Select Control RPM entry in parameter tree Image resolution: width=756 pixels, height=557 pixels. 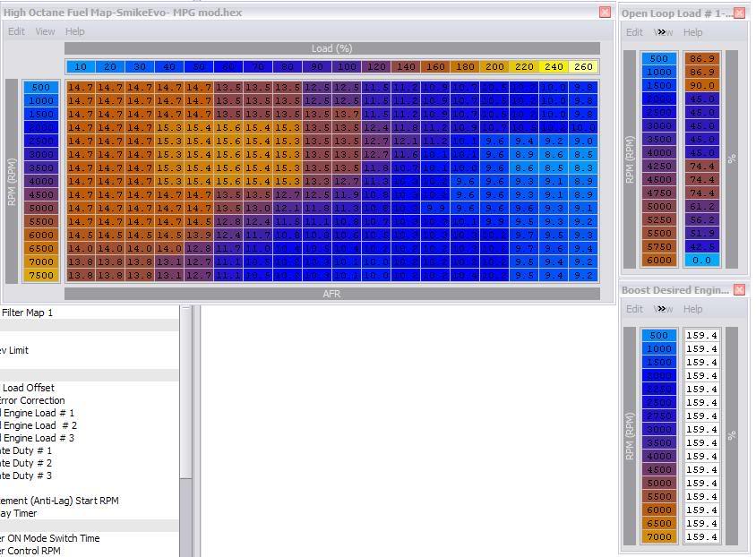(30, 550)
